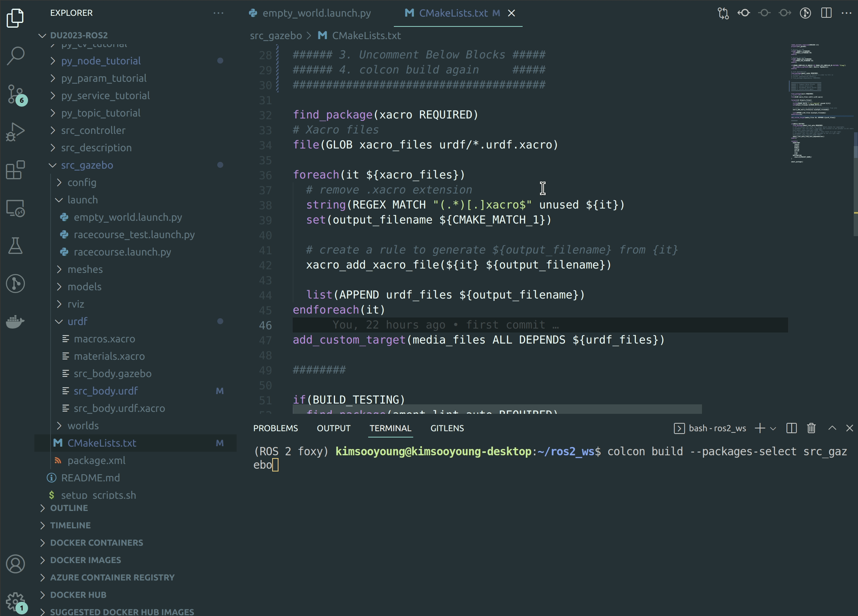The height and width of the screenshot is (616, 858).
Task: Close the CMakeLists.txt tab
Action: click(512, 13)
